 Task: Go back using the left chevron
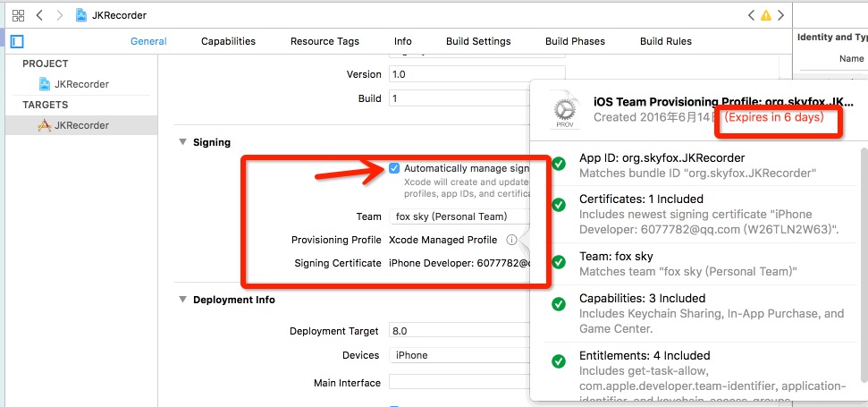[39, 15]
